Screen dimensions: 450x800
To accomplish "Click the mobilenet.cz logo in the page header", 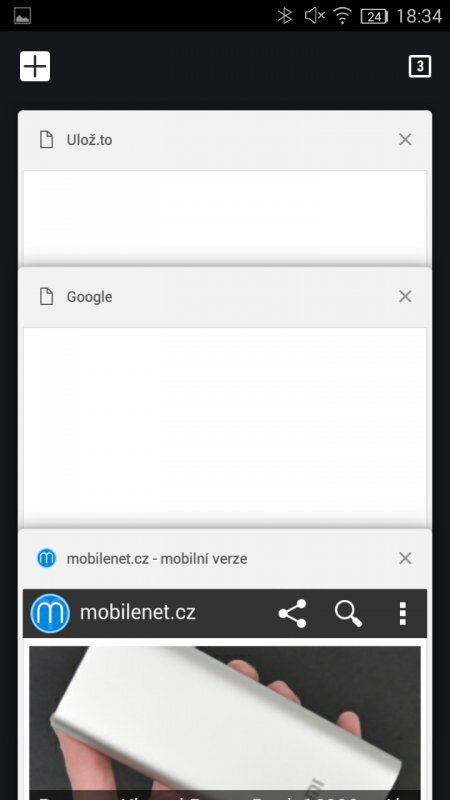I will pyautogui.click(x=50, y=613).
